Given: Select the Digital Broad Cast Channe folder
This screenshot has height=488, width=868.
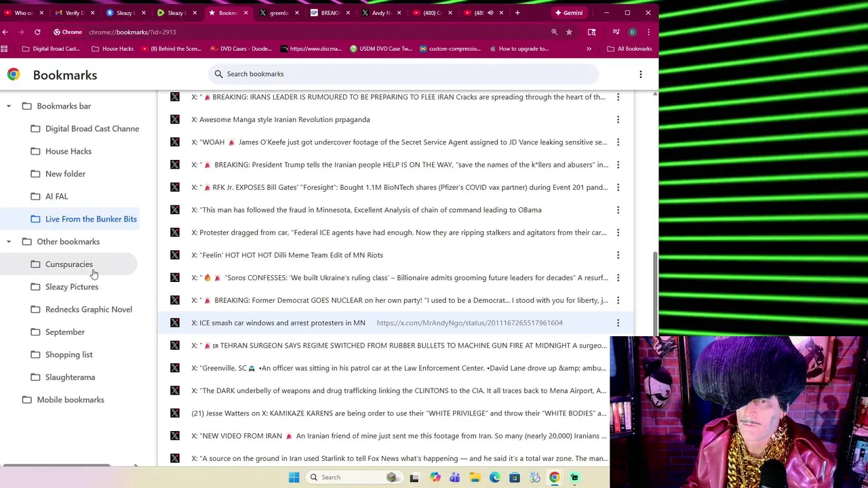Looking at the screenshot, I should click(x=85, y=129).
